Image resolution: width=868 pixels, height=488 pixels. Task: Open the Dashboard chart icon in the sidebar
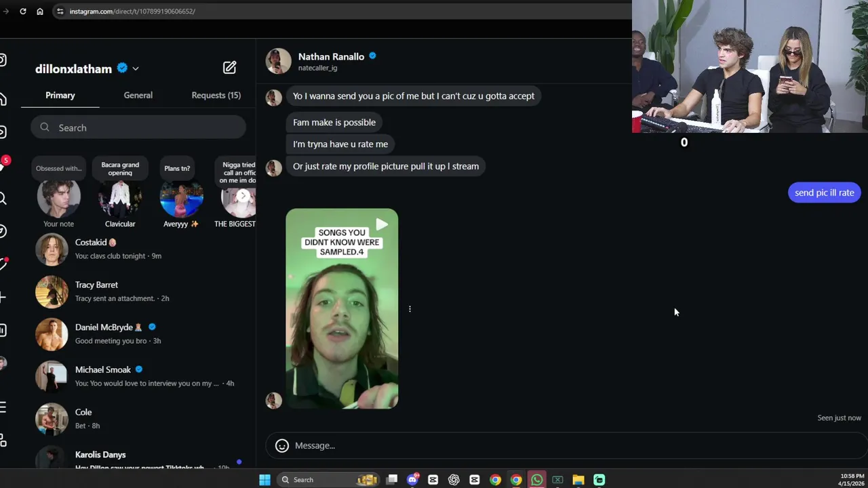(3, 330)
